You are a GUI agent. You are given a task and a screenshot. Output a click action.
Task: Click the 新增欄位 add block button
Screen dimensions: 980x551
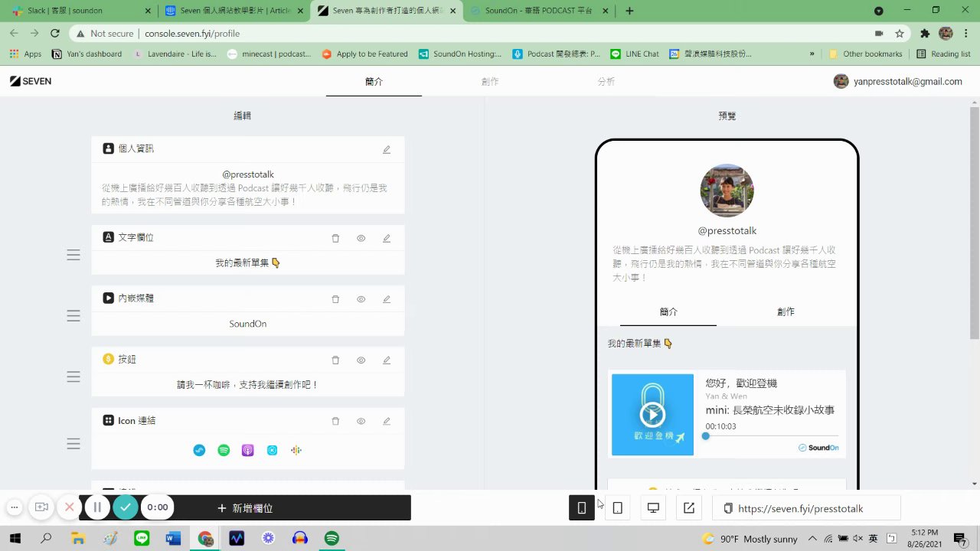pos(245,508)
